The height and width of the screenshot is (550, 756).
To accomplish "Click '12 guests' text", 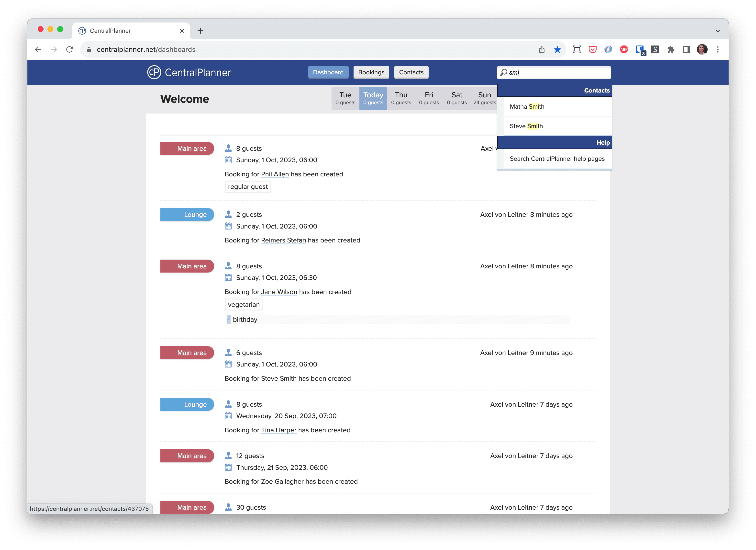I will (x=250, y=456).
